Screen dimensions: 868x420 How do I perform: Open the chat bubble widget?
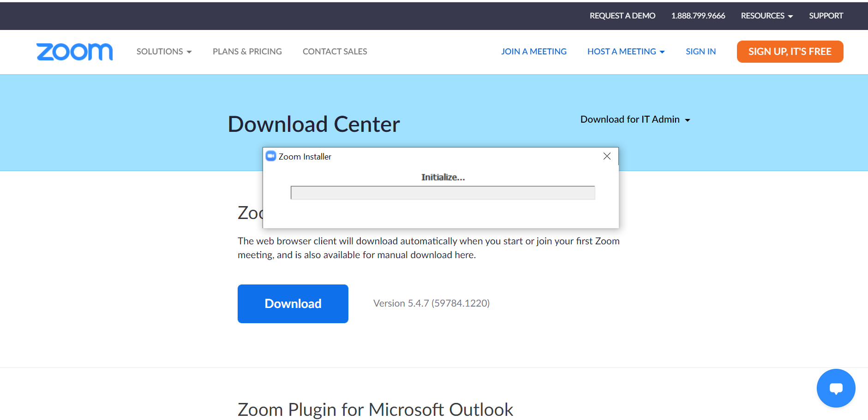tap(836, 388)
